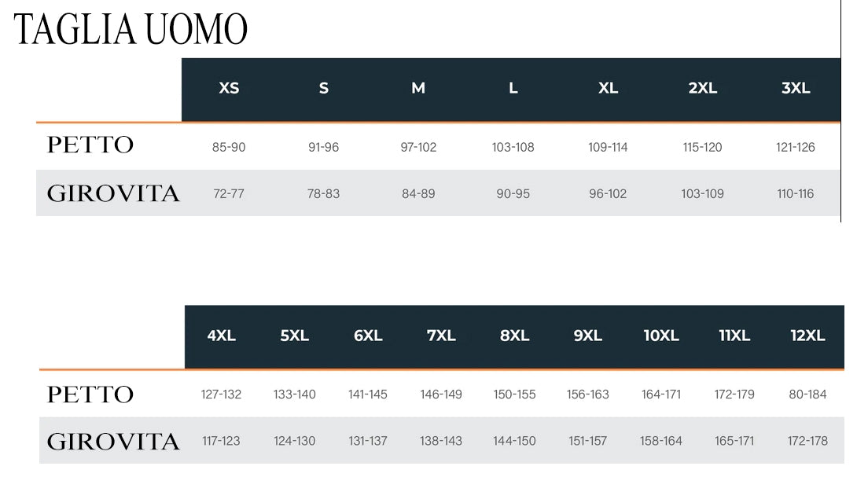The width and height of the screenshot is (868, 499).
Task: Click the 103-108 chest value for L
Action: pos(513,147)
